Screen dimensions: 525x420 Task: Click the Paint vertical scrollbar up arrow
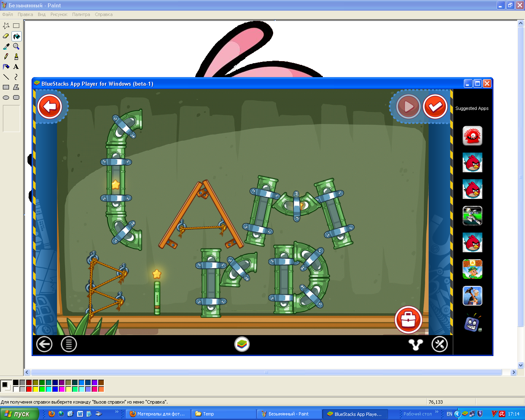tap(521, 23)
